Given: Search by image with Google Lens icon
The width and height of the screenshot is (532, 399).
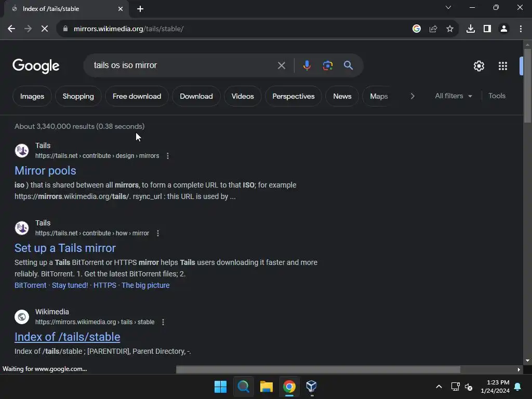Looking at the screenshot, I should [328, 65].
